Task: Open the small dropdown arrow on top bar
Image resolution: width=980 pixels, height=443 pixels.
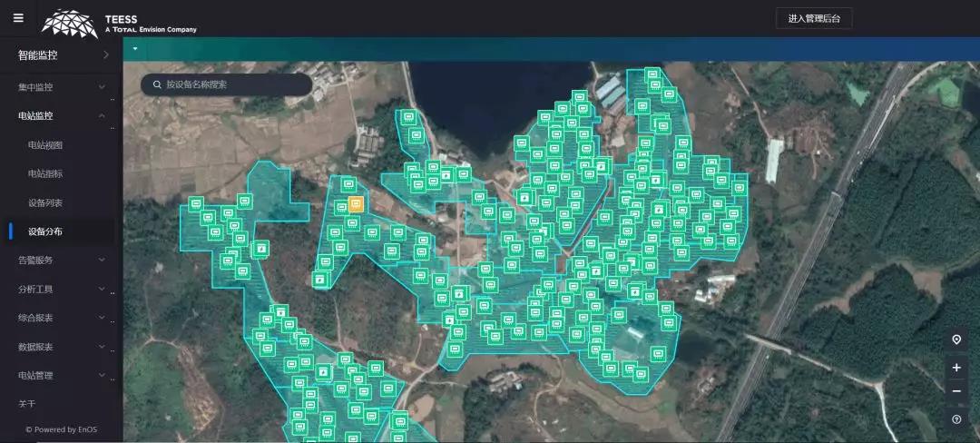Action: 135,49
